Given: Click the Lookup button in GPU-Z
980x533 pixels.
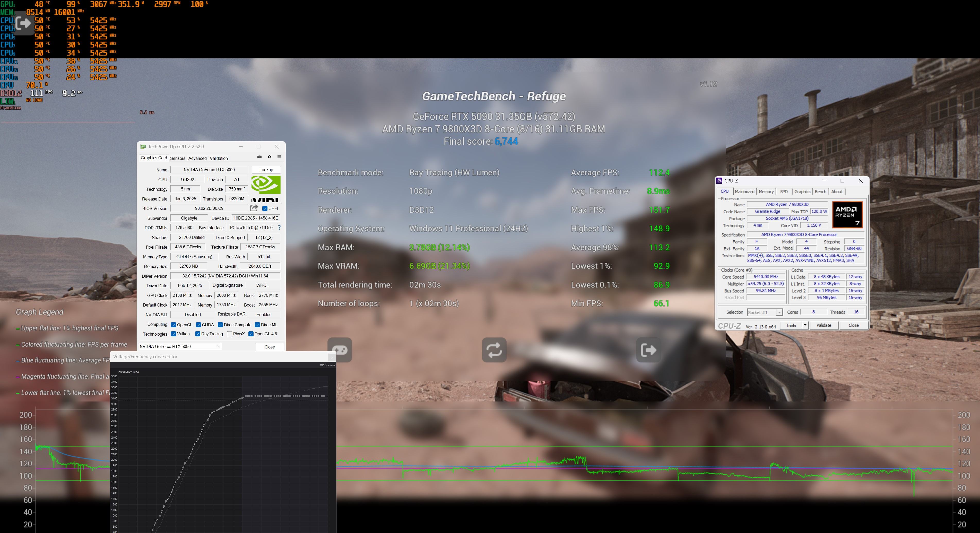Looking at the screenshot, I should click(x=266, y=170).
